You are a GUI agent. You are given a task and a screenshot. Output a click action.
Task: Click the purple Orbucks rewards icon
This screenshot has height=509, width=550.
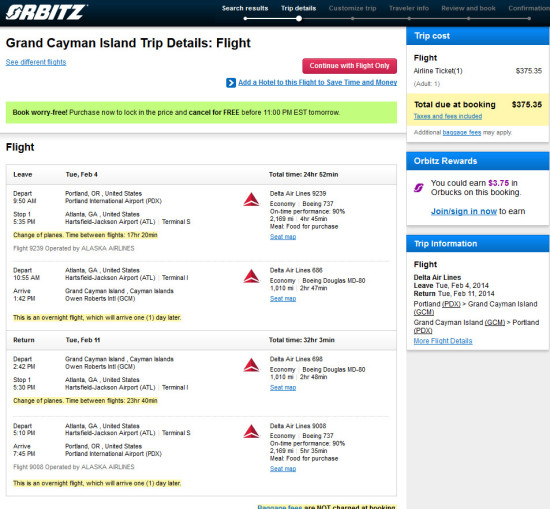[x=418, y=188]
